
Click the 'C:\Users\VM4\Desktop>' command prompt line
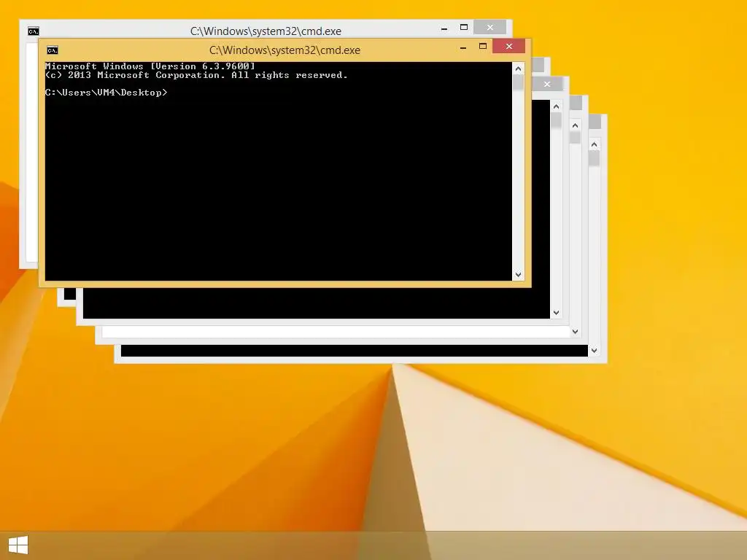coord(107,93)
